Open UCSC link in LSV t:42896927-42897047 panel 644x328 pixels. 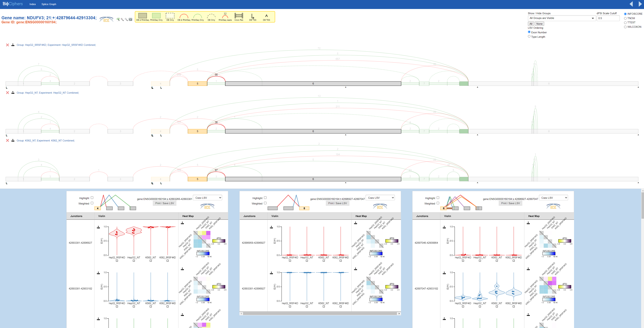pyautogui.click(x=380, y=206)
